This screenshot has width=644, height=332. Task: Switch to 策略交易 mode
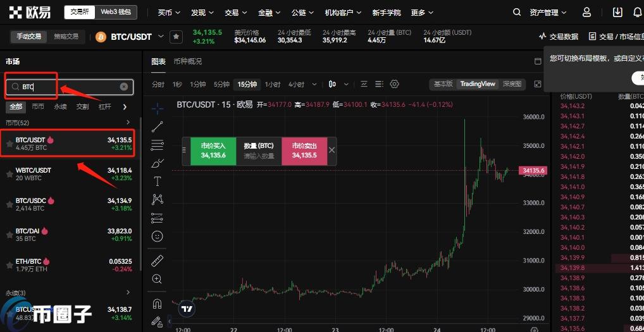66,37
